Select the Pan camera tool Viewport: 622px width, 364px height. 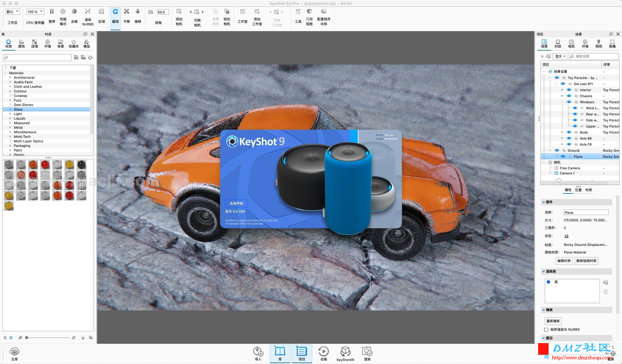coord(127,12)
